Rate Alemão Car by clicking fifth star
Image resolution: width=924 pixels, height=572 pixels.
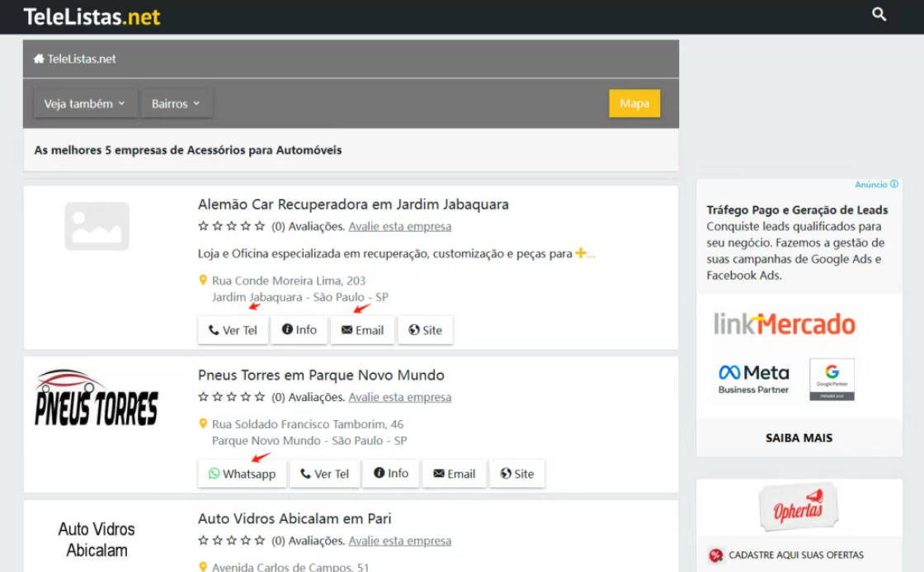point(261,226)
